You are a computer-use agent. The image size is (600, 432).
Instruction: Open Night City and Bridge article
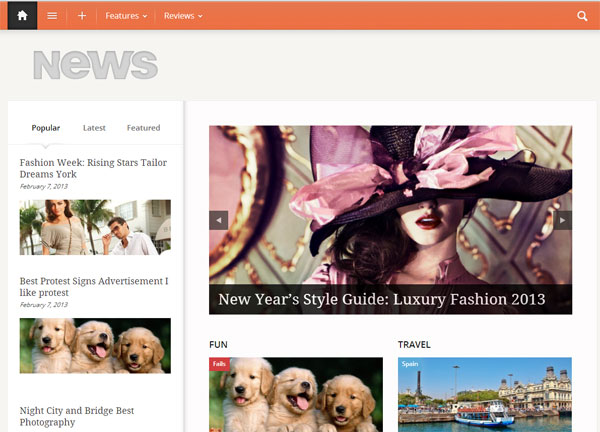(x=77, y=416)
